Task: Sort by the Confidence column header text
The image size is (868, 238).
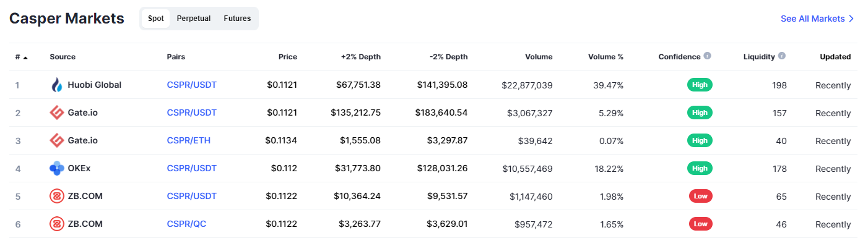Action: pyautogui.click(x=679, y=57)
